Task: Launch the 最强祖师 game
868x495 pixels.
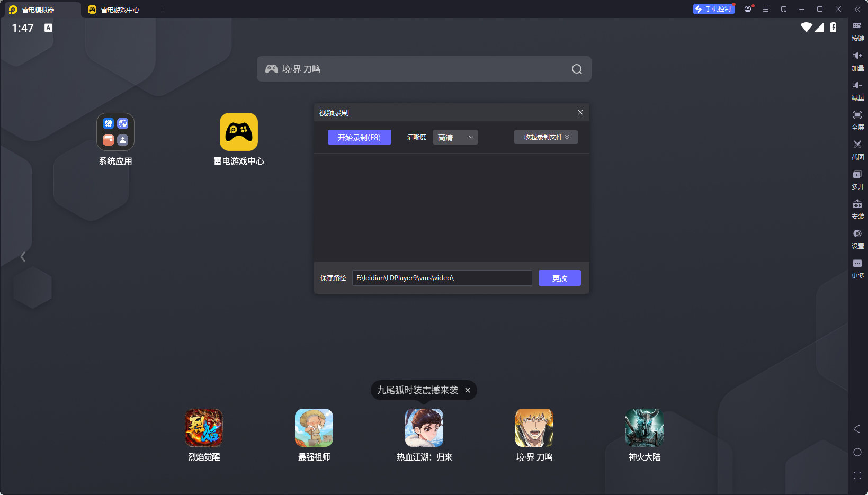Action: (x=314, y=428)
